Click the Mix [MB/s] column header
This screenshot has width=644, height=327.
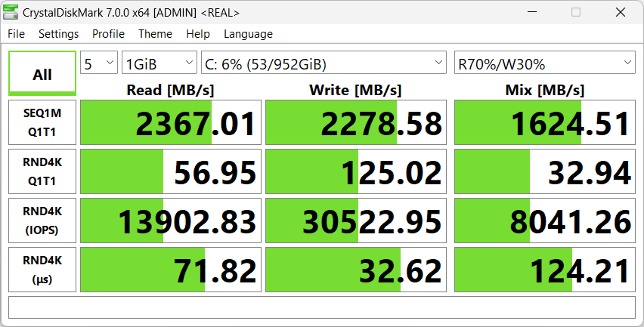point(545,90)
